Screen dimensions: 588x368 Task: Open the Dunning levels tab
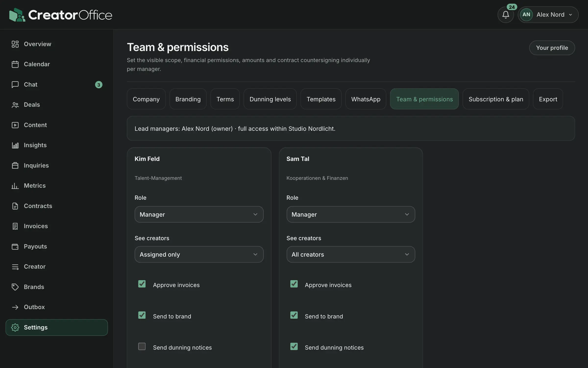(270, 99)
